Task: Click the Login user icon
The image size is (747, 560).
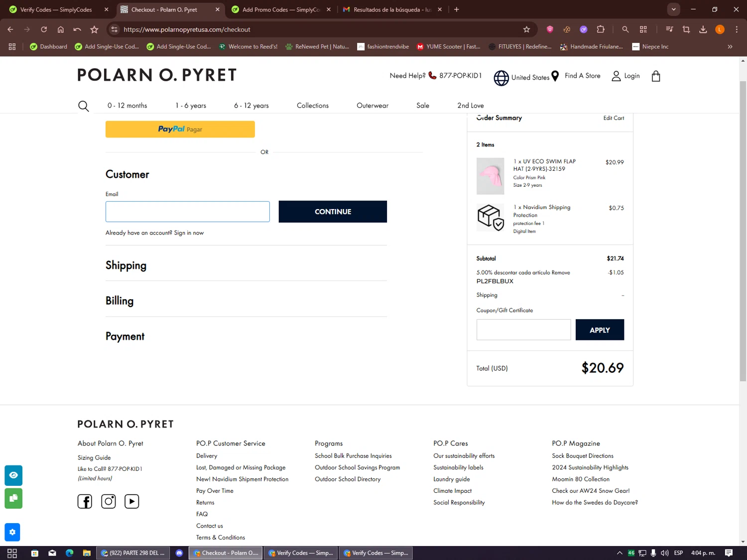Action: point(616,76)
